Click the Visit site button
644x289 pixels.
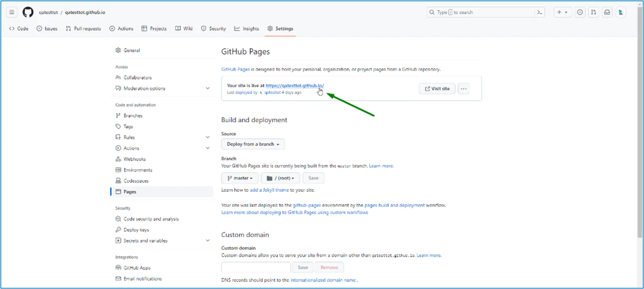tap(437, 88)
